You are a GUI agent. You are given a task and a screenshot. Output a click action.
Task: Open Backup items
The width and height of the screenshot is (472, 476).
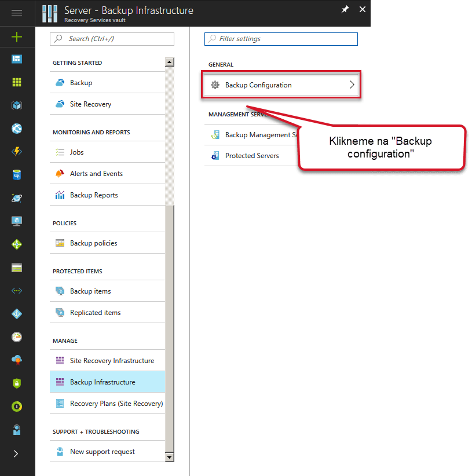coord(108,291)
